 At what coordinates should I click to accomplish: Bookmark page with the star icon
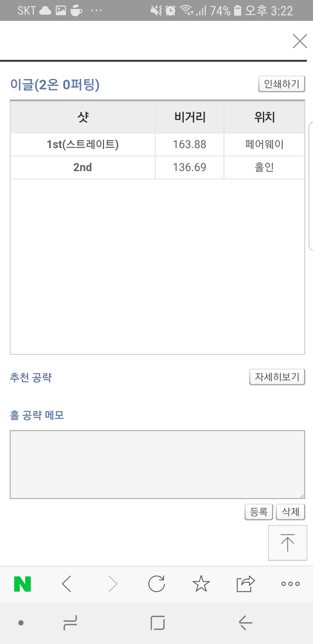(x=201, y=584)
